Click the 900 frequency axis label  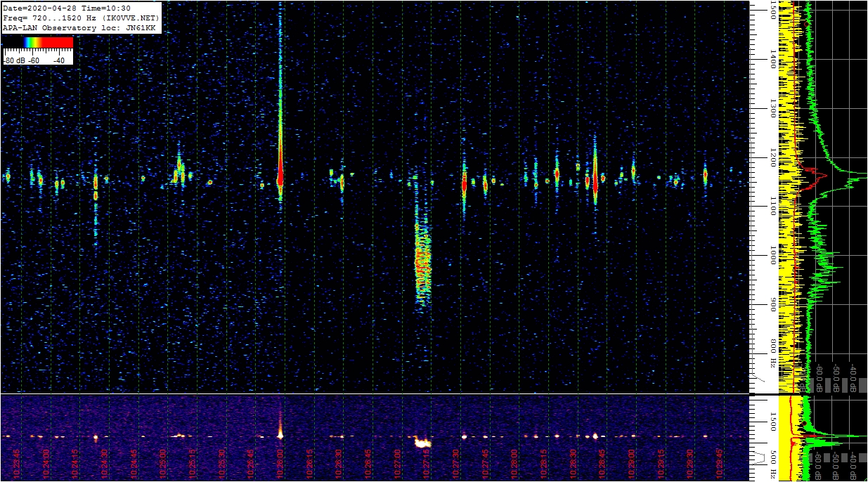click(x=773, y=305)
